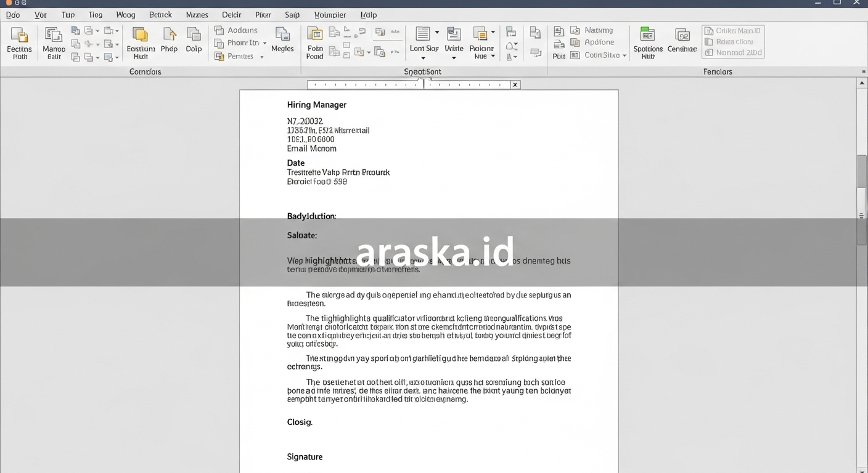
Task: Expand the "Pemutes" dropdown arrow
Action: tap(261, 56)
